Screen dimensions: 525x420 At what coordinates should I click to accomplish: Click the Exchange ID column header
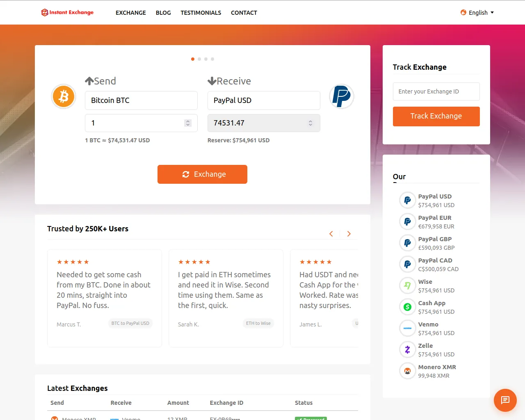[226, 403]
